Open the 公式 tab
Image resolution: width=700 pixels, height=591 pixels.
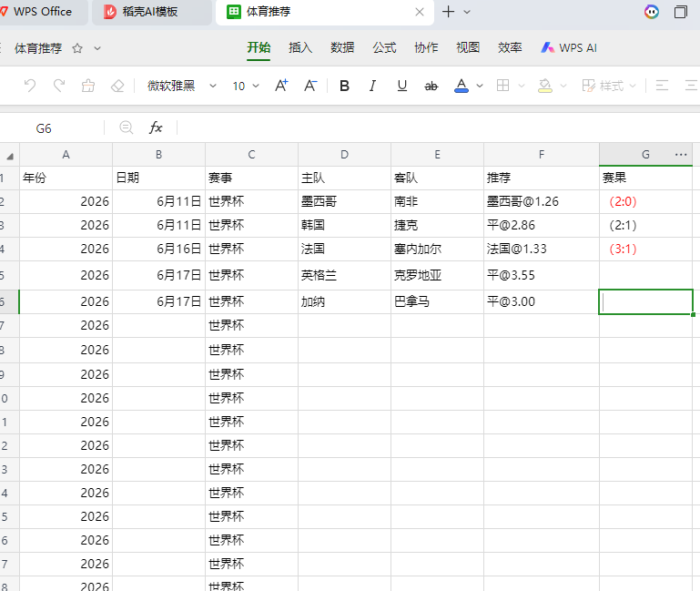384,47
